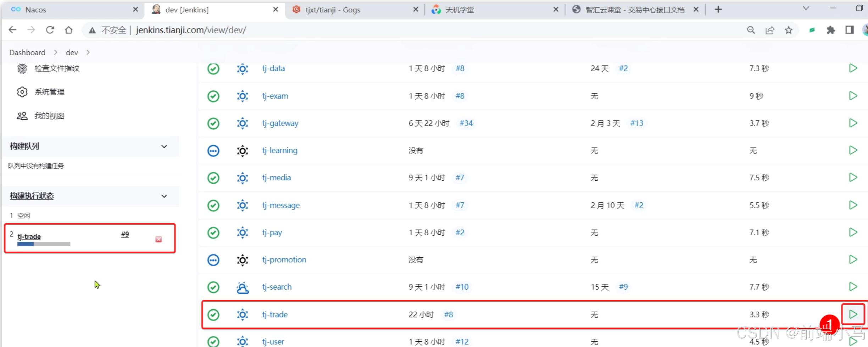Open the tj-data job link

pos(273,68)
